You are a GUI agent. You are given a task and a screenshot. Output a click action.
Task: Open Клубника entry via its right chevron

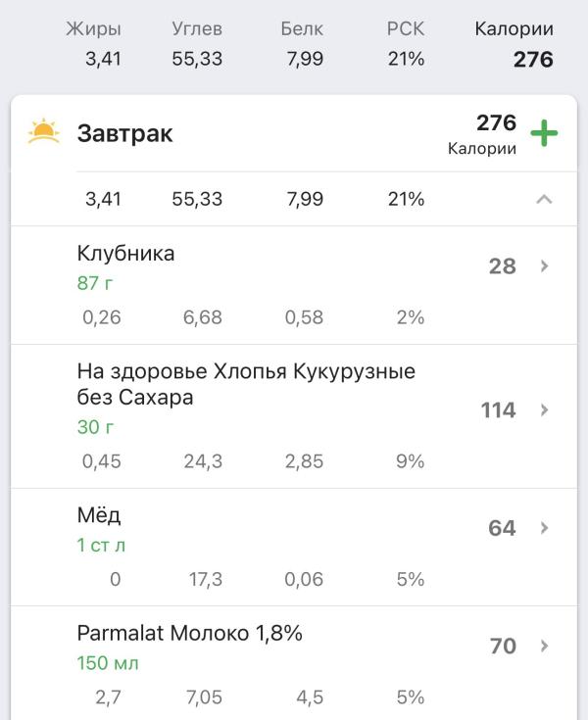[x=544, y=265]
